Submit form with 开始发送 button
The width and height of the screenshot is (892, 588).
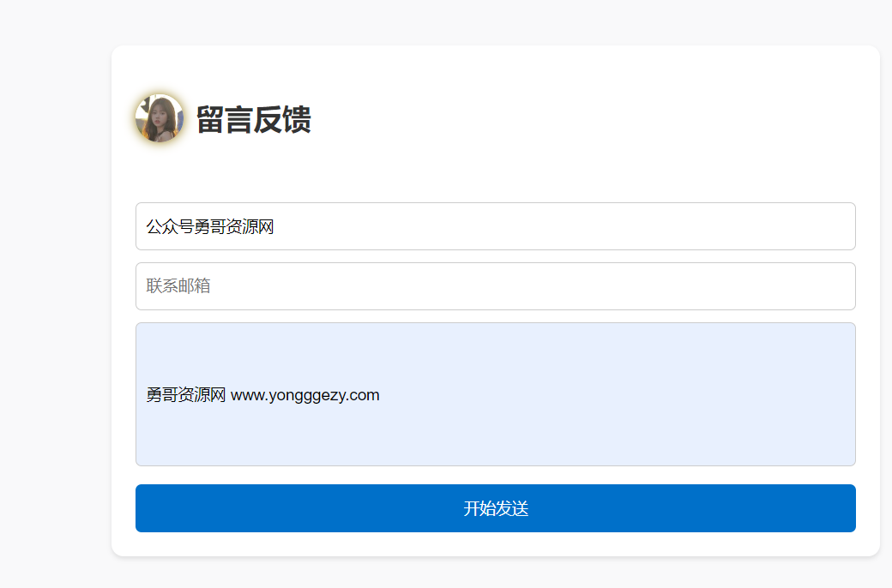tap(496, 508)
